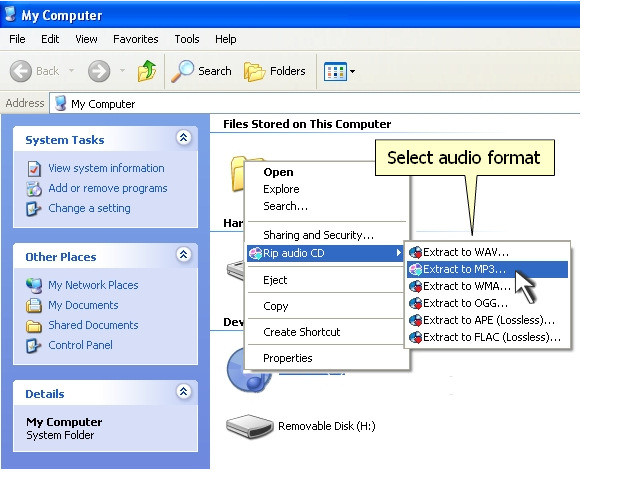The image size is (640, 480).
Task: Choose Explore in the context menu
Action: pyautogui.click(x=327, y=189)
